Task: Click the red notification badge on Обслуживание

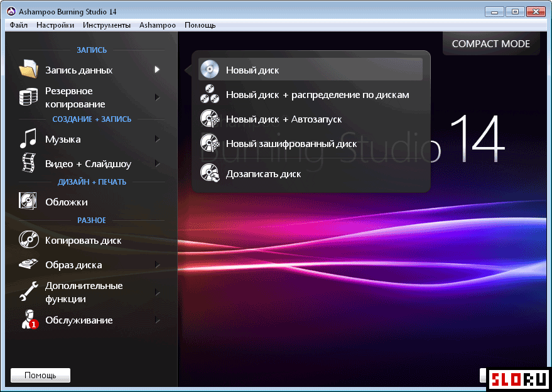Action: [x=34, y=324]
